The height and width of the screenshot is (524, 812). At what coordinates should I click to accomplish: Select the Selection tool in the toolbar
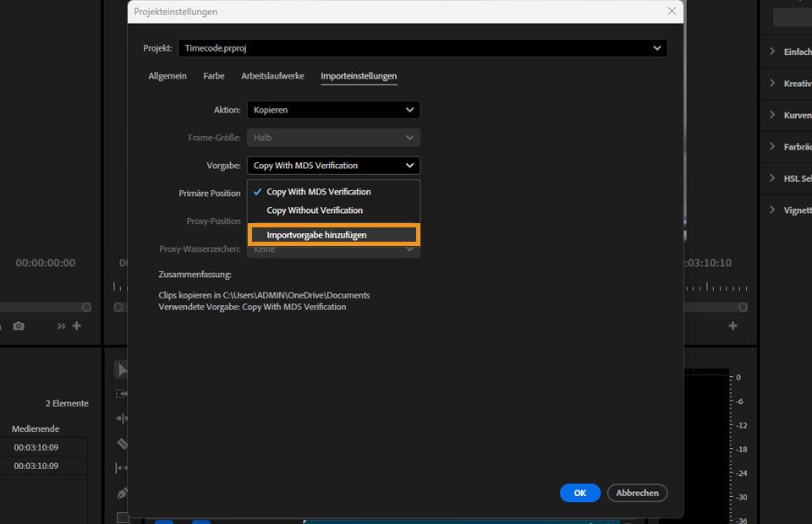click(121, 369)
